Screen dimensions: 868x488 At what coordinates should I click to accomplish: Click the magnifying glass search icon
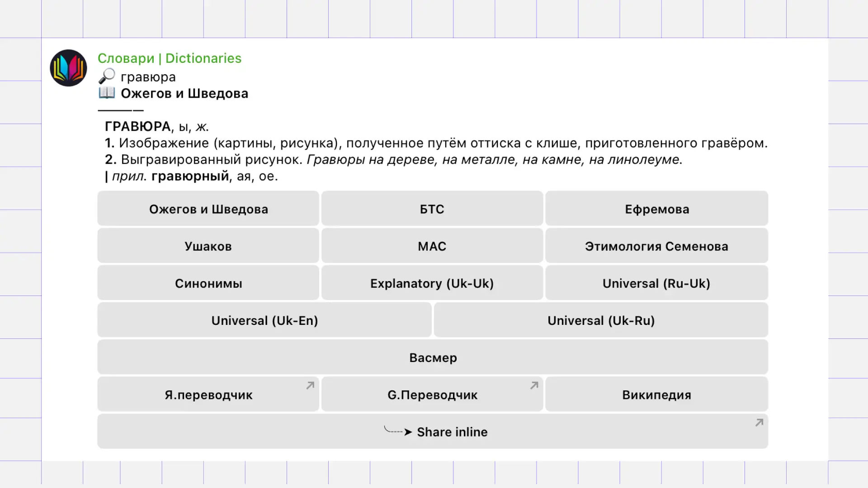click(x=107, y=76)
